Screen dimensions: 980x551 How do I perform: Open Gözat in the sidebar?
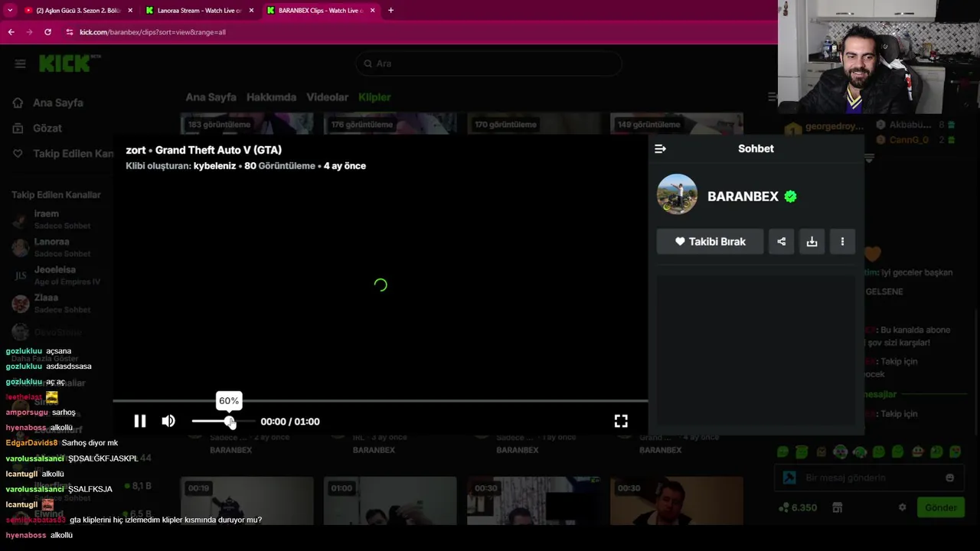pos(47,128)
